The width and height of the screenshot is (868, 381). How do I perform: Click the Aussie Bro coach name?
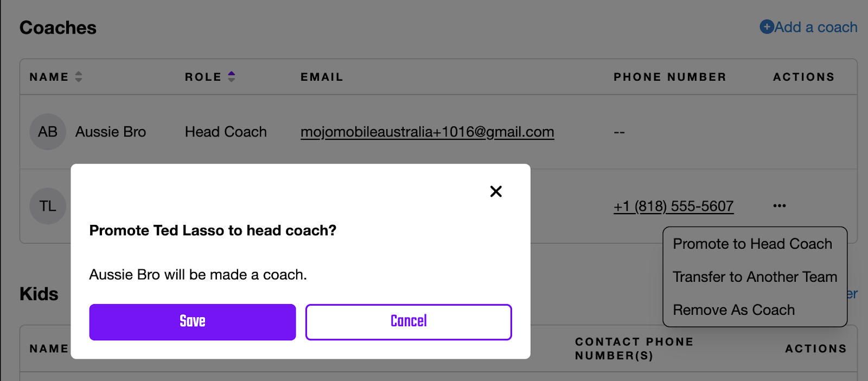pyautogui.click(x=111, y=132)
